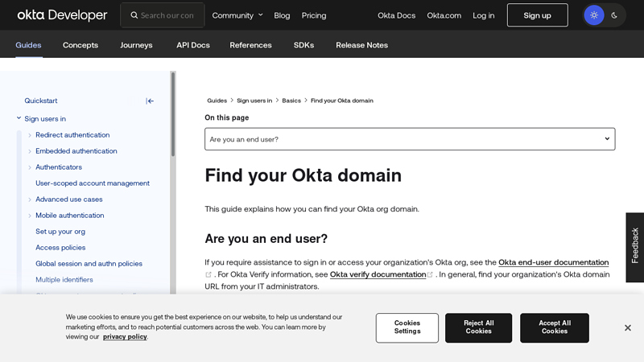Click the sidebar vertical scrollbar
This screenshot has height=362, width=644.
tap(173, 115)
